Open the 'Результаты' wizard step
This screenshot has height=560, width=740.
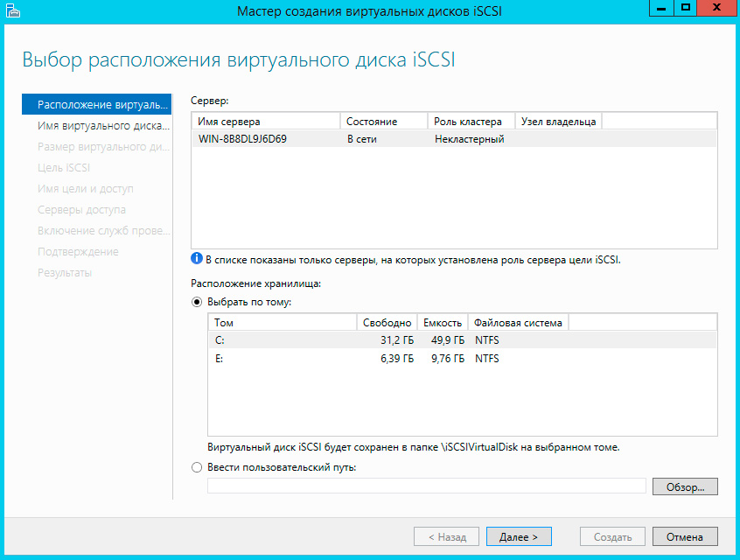[x=65, y=273]
